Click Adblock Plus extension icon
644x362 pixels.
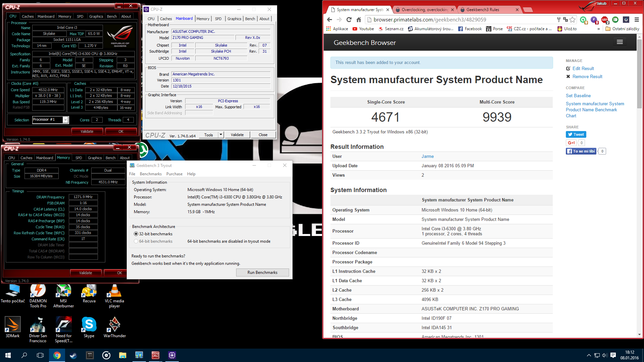[x=605, y=20]
